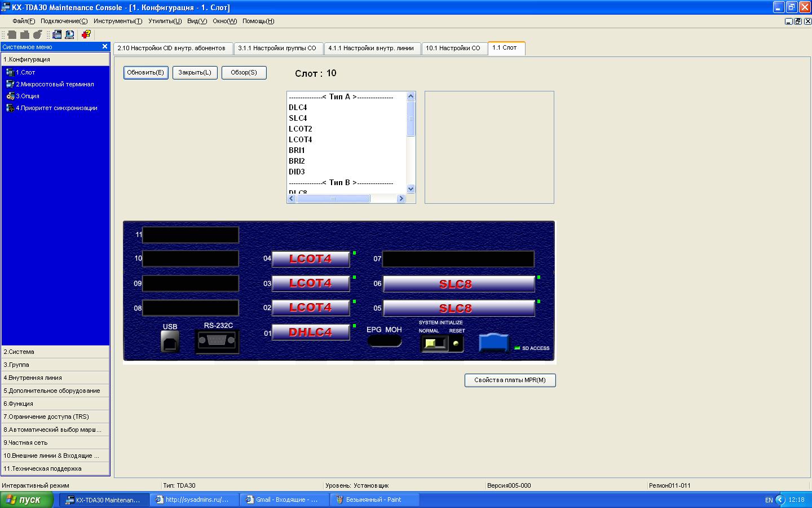Viewport: 812px width, 508px height.
Task: Click empty slot 07 on the cabinet
Action: (x=458, y=259)
